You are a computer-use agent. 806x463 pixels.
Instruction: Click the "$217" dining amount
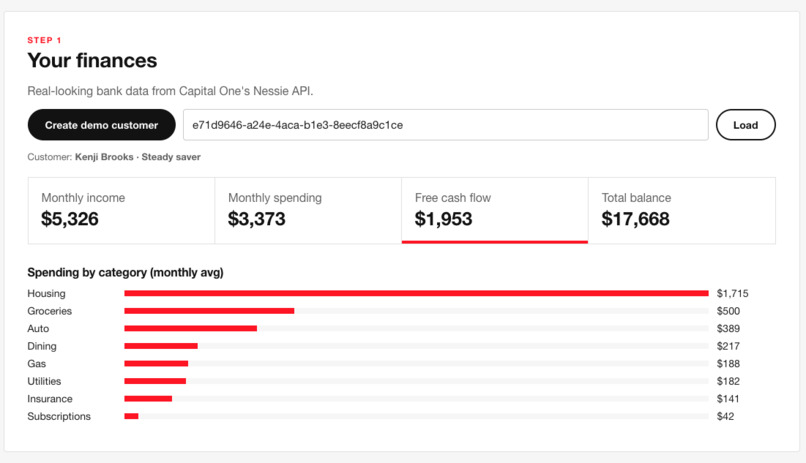point(728,346)
